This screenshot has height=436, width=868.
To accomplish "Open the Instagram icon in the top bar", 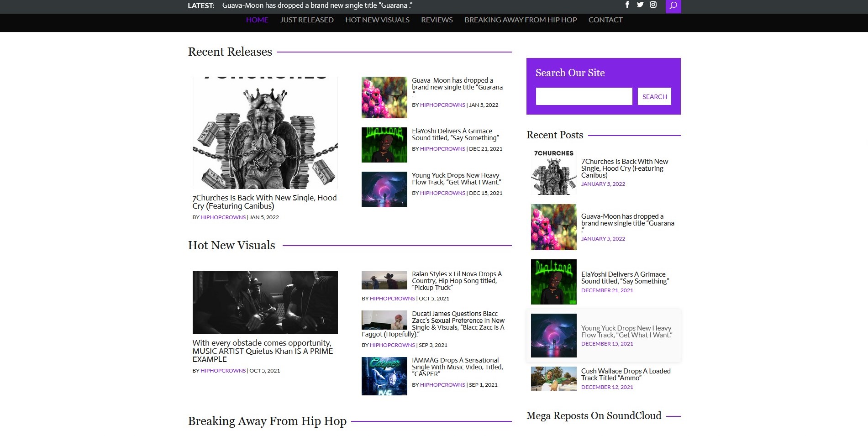I will pyautogui.click(x=653, y=5).
